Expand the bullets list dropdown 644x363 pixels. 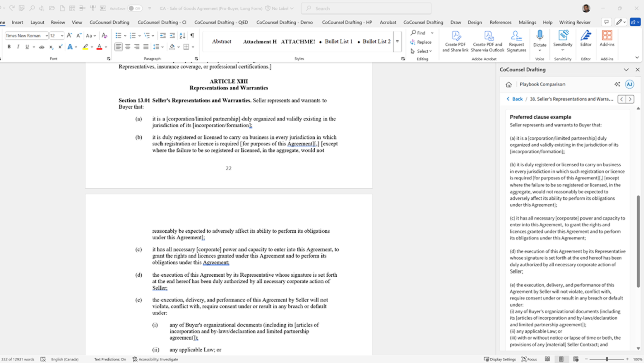(x=125, y=36)
